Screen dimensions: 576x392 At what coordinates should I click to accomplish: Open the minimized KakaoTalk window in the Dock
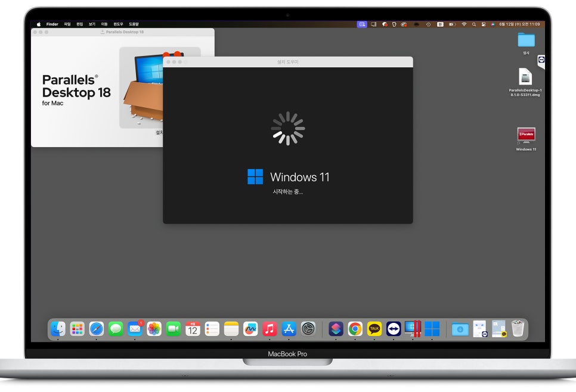click(499, 329)
